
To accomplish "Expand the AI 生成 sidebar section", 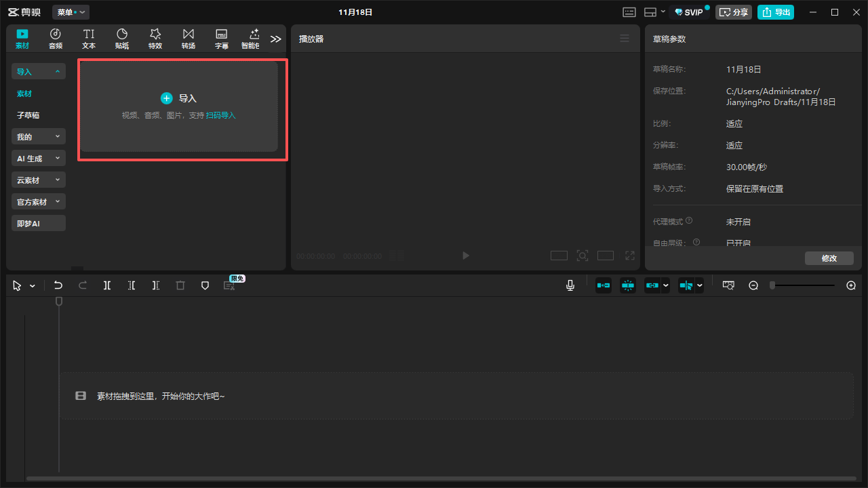I will tap(39, 159).
